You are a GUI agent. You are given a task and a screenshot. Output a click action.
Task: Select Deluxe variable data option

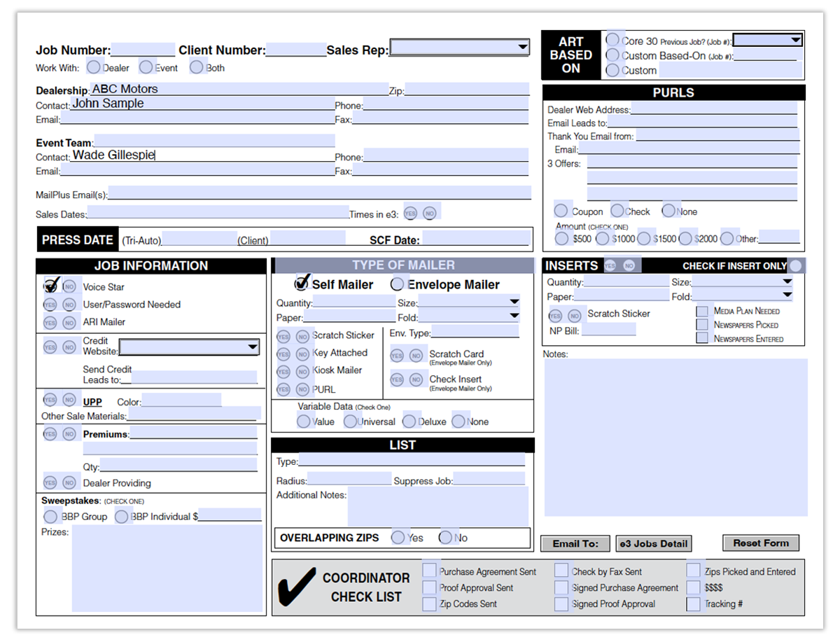[x=411, y=421]
